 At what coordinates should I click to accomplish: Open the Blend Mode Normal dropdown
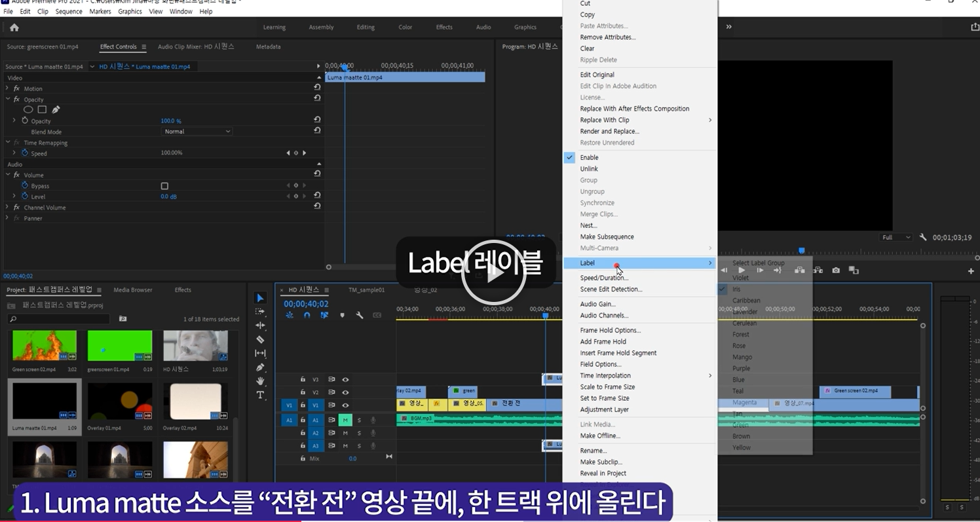tap(197, 132)
